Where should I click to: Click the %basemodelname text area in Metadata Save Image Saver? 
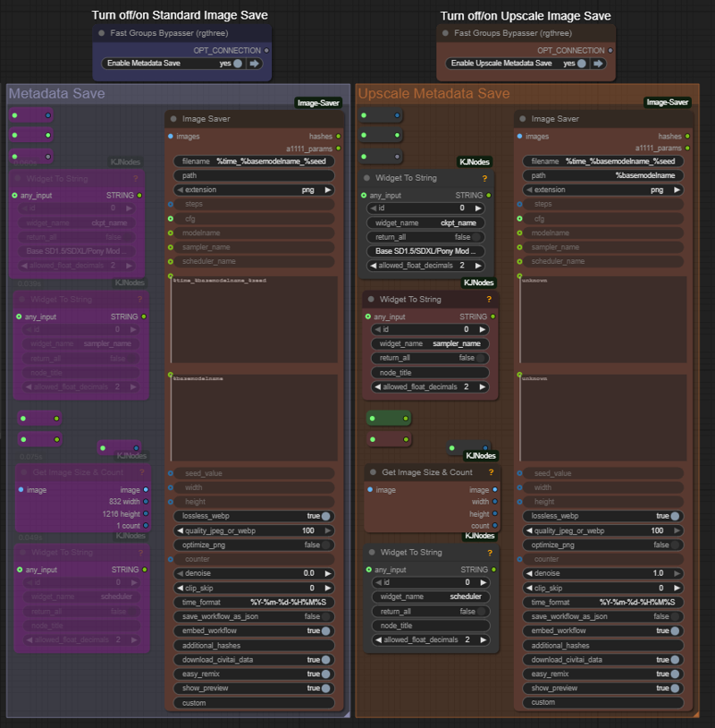(254, 418)
